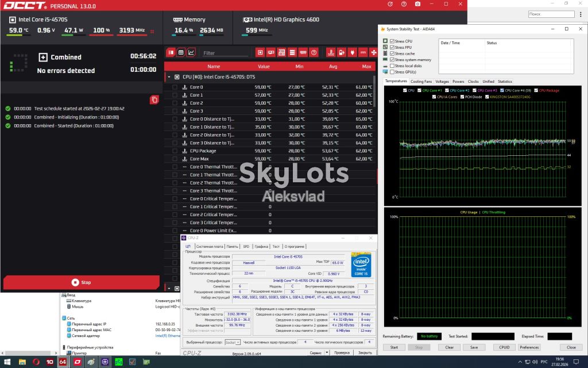This screenshot has width=588, height=368.
Task: Switch OCCT monitoring to list view icon
Action: click(171, 52)
